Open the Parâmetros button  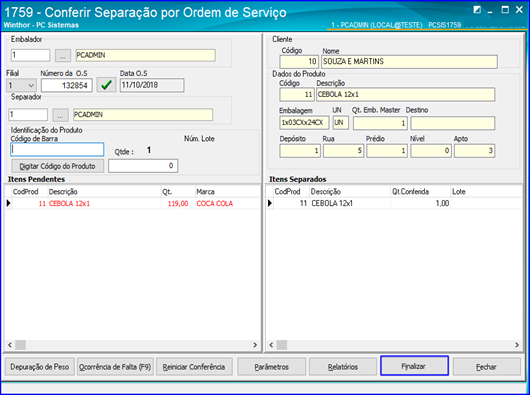pos(271,367)
